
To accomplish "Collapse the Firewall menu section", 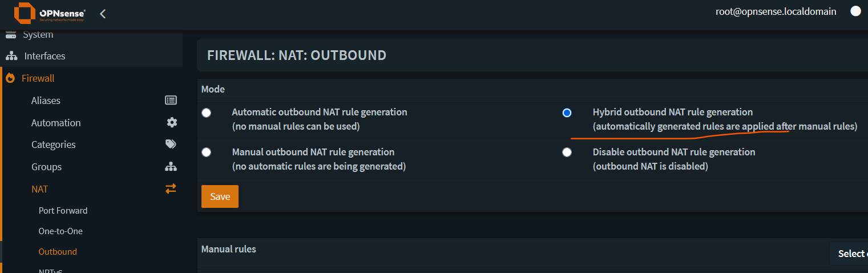I will pos(38,78).
